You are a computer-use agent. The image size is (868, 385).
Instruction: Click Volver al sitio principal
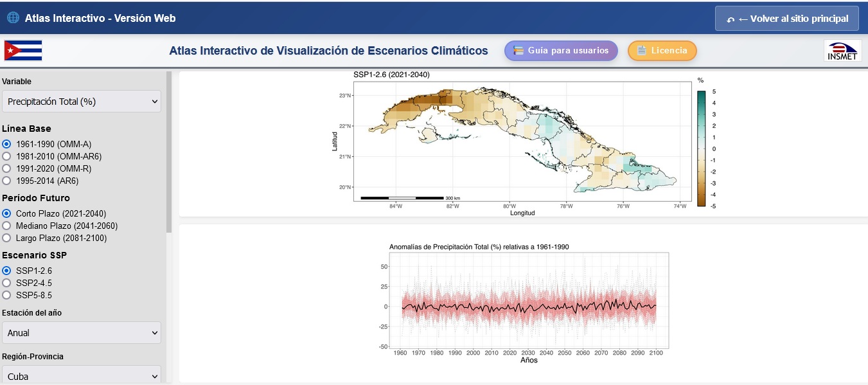pos(786,18)
